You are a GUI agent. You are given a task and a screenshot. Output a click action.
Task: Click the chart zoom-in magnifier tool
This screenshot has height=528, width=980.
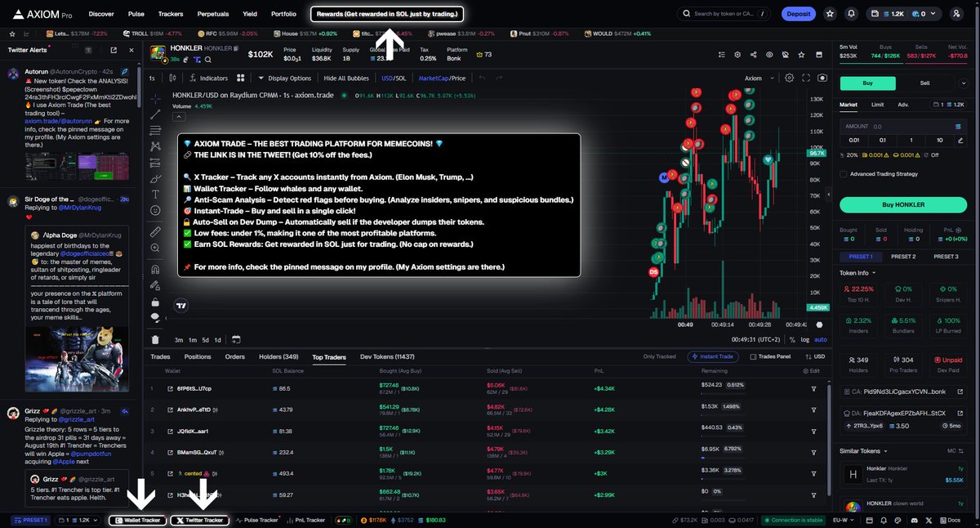click(156, 248)
